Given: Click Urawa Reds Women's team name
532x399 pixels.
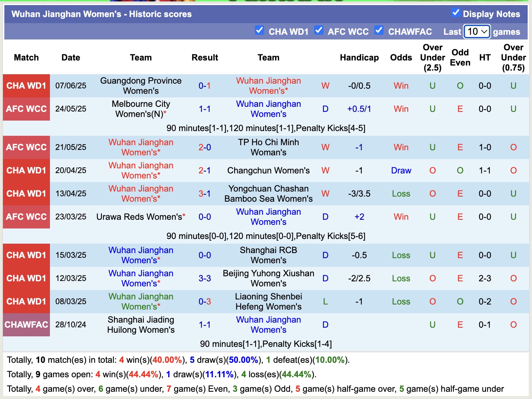Looking at the screenshot, I should pos(139,217).
